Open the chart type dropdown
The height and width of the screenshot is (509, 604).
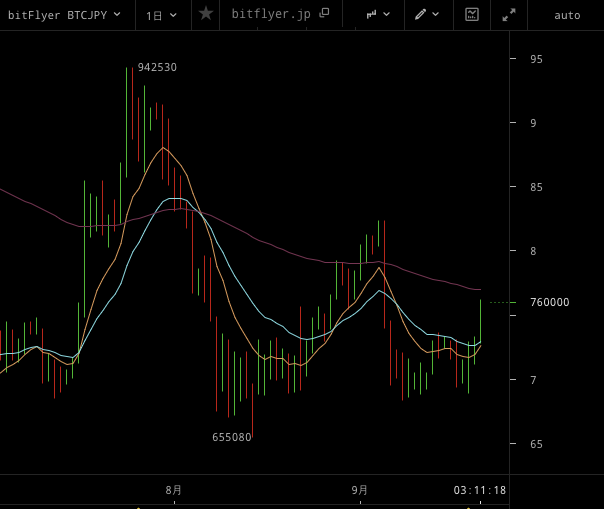click(378, 15)
